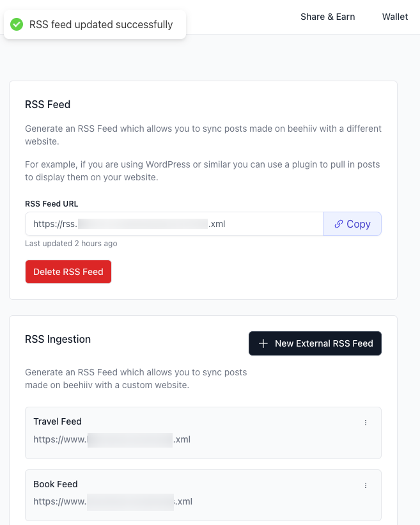Image resolution: width=420 pixels, height=525 pixels.
Task: Click the green checkmark success icon
Action: (17, 25)
